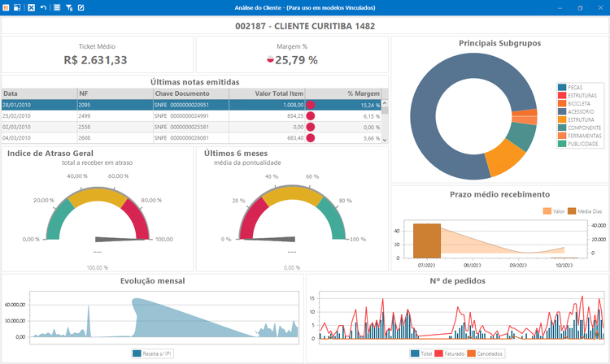
Task: Click the client title 002187 - CLIENTE CURITIBA 1482
Action: [305, 26]
